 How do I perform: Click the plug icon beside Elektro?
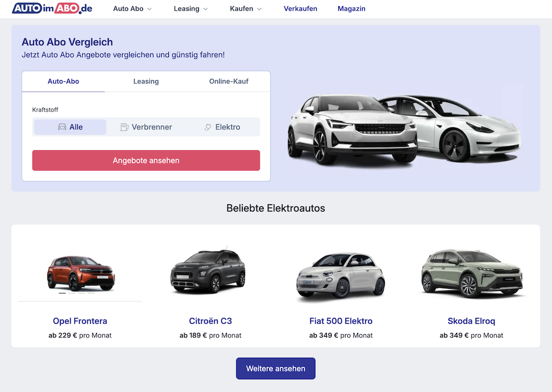208,127
